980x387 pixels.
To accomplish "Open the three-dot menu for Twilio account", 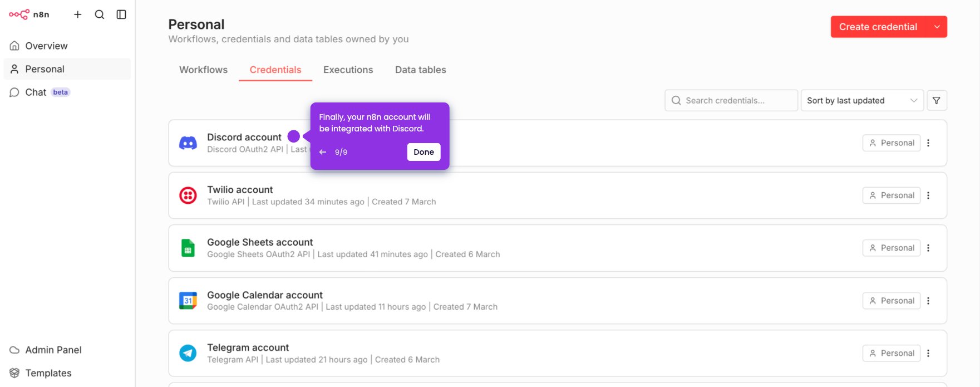I will (928, 195).
